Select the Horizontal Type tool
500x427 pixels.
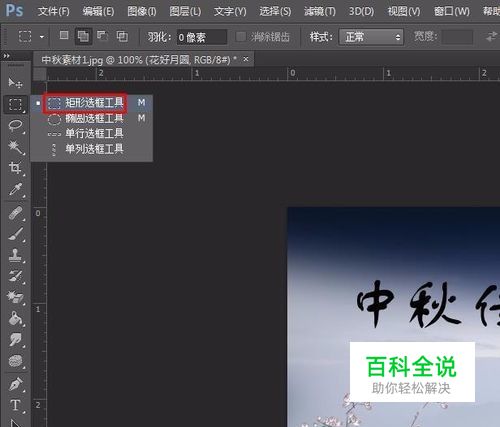pyautogui.click(x=15, y=405)
